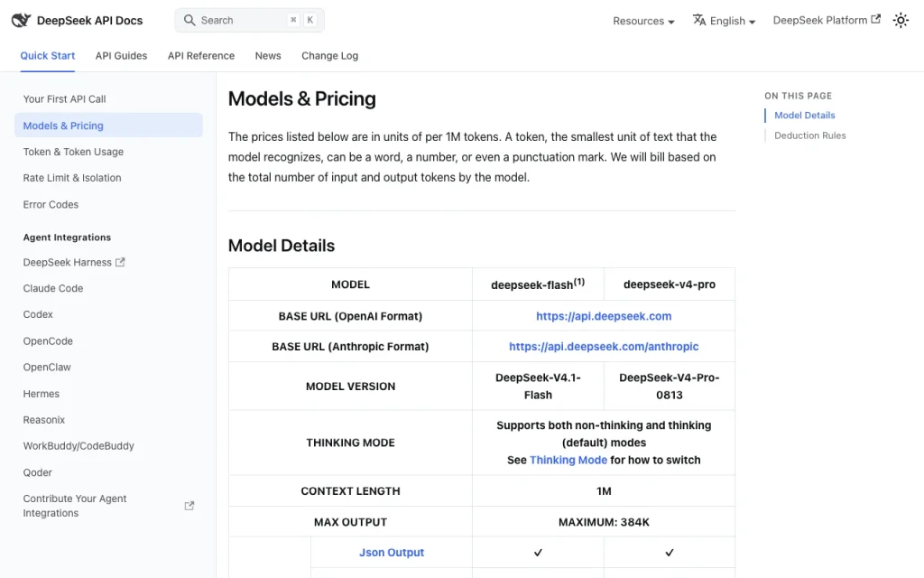Screen dimensions: 924x578
Task: Click the DeepSeek whale logo icon
Action: [x=21, y=20]
